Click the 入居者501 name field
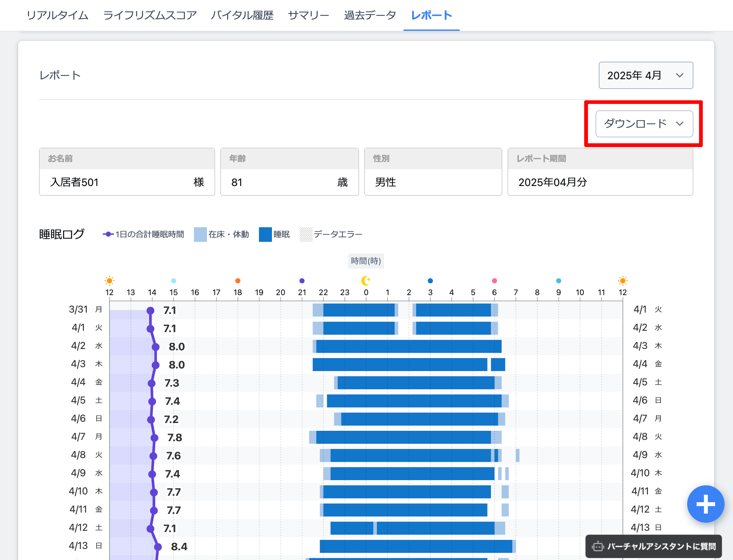This screenshot has height=560, width=733. (127, 182)
